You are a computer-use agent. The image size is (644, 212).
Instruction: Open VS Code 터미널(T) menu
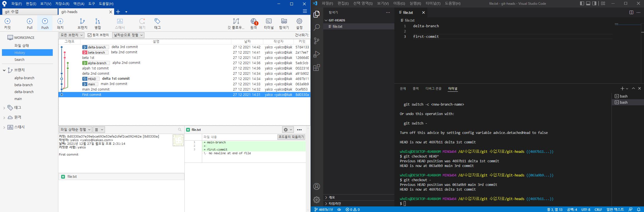tap(433, 3)
